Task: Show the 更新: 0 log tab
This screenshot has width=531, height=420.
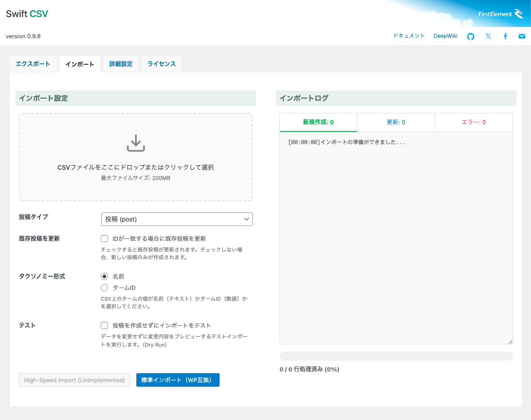Action: pyautogui.click(x=396, y=122)
